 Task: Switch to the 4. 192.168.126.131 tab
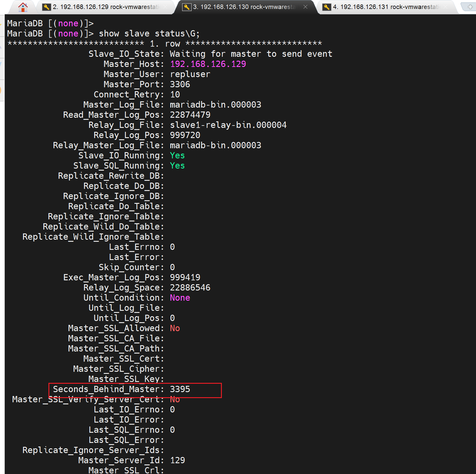[x=386, y=7]
